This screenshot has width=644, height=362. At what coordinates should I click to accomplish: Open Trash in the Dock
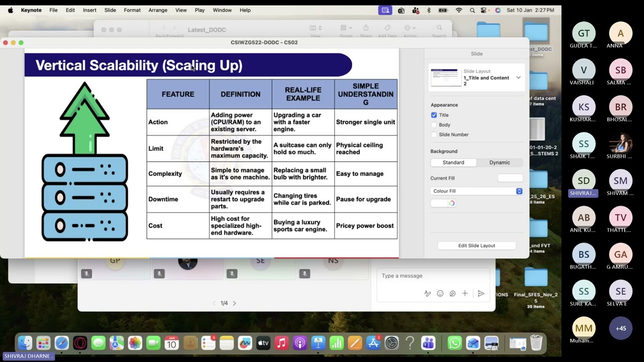coord(536,343)
